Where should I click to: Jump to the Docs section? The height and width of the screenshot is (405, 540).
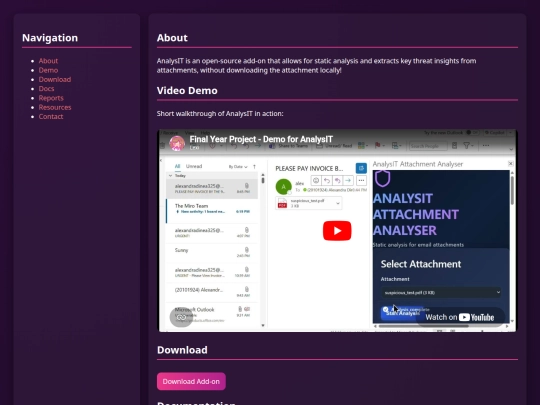pos(46,89)
